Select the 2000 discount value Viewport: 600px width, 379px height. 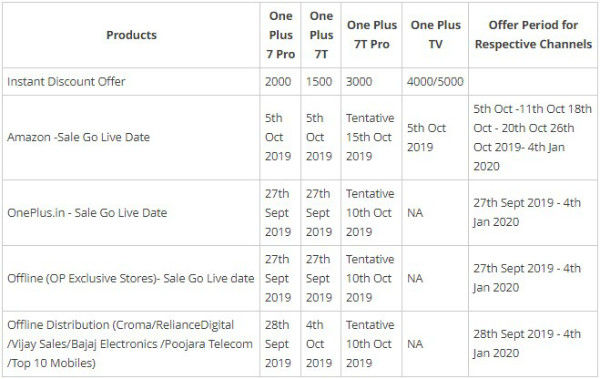tap(278, 82)
